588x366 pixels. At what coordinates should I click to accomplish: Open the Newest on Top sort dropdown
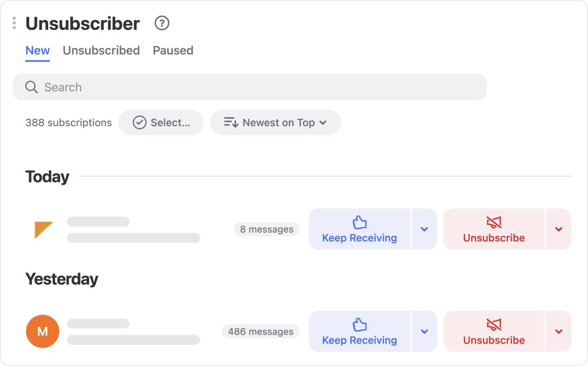pyautogui.click(x=275, y=122)
